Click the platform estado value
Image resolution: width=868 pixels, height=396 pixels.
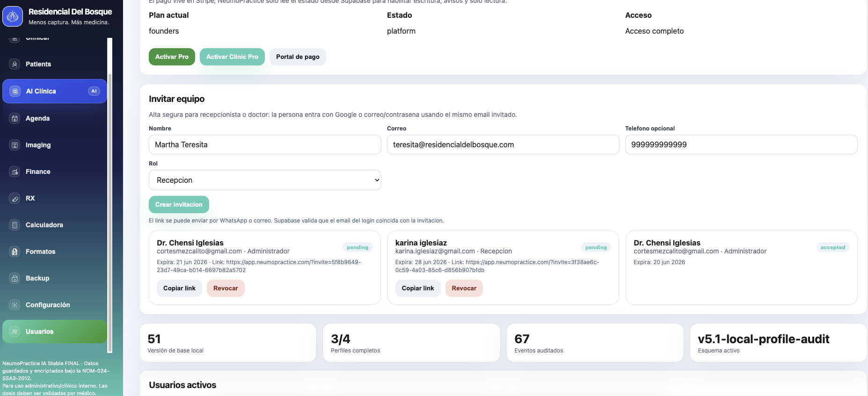click(x=401, y=31)
